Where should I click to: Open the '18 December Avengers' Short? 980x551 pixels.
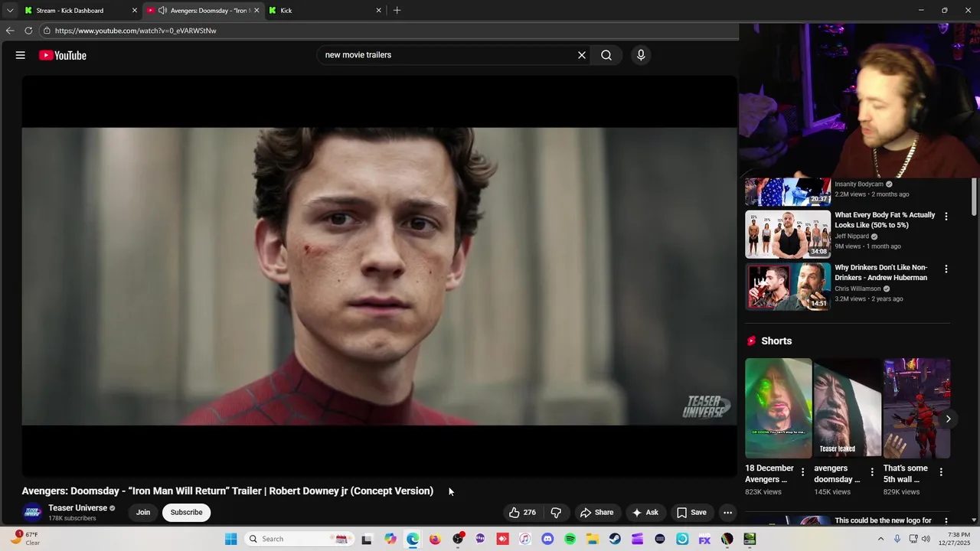779,408
